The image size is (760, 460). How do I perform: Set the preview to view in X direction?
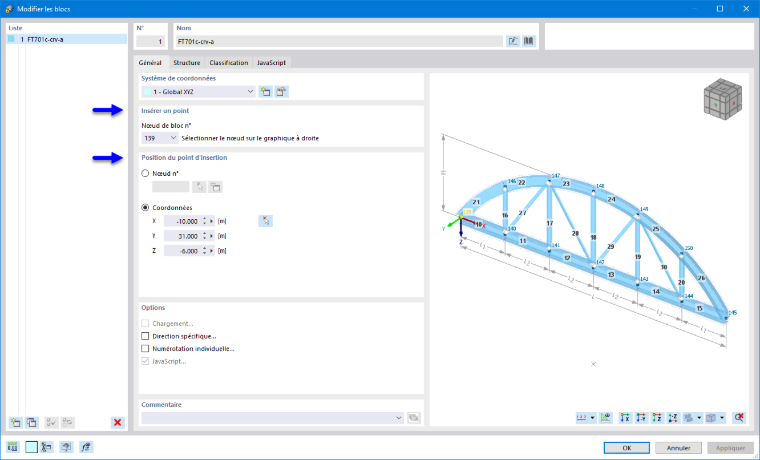625,418
